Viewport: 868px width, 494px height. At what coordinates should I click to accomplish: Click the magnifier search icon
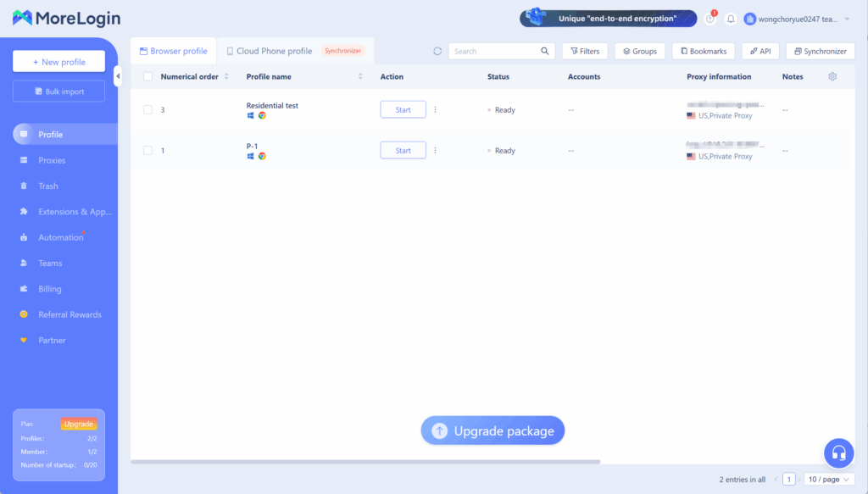pyautogui.click(x=545, y=51)
